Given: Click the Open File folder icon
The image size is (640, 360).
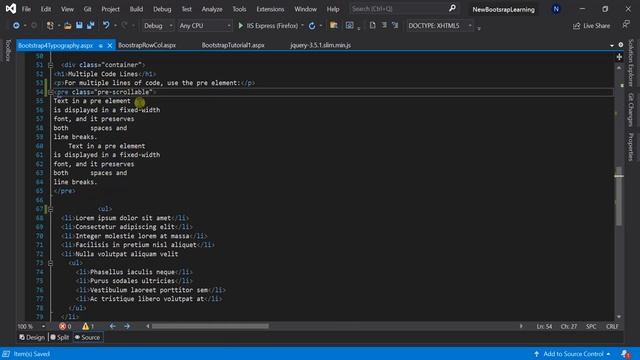Looking at the screenshot, I should click(x=67, y=26).
